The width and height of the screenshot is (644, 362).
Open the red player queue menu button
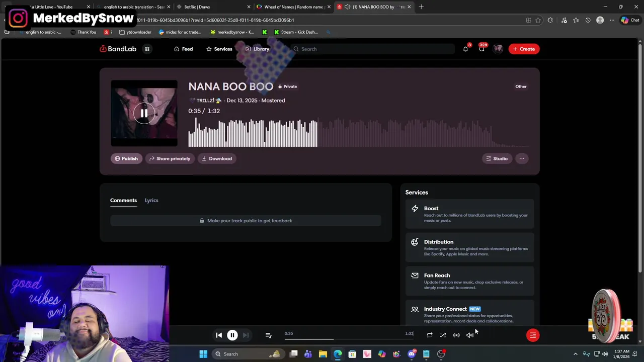click(x=533, y=335)
